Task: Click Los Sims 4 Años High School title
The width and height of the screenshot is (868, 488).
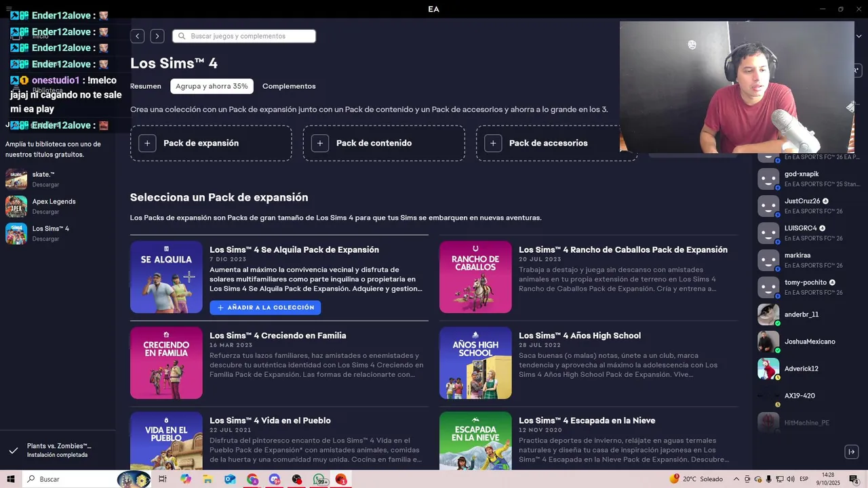Action: 580,335
